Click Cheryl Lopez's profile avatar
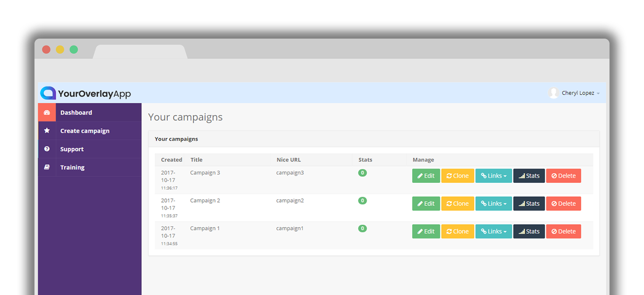 click(554, 93)
